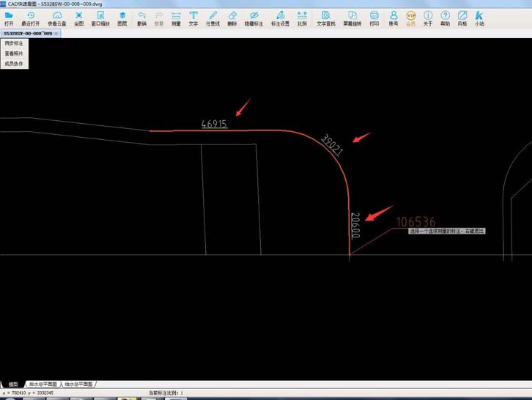The height and width of the screenshot is (400, 532).
Task: Select the freehand line (任意线) tool
Action: [x=213, y=18]
